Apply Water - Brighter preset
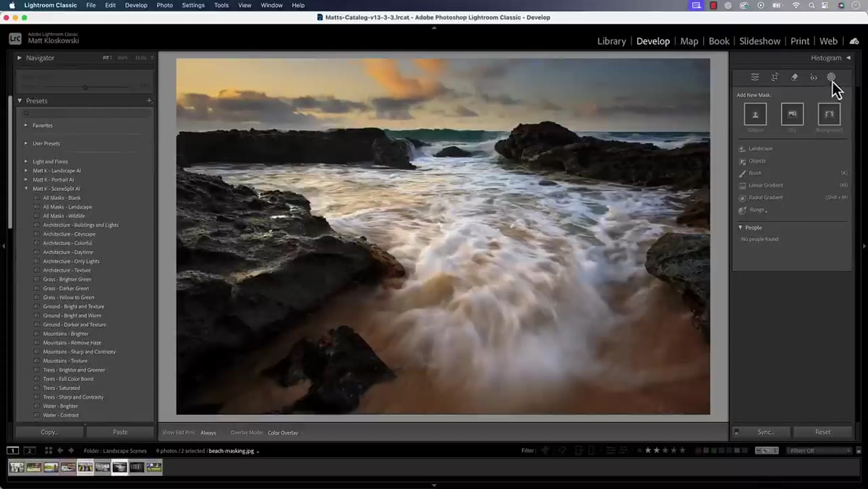The image size is (868, 489). tap(60, 406)
